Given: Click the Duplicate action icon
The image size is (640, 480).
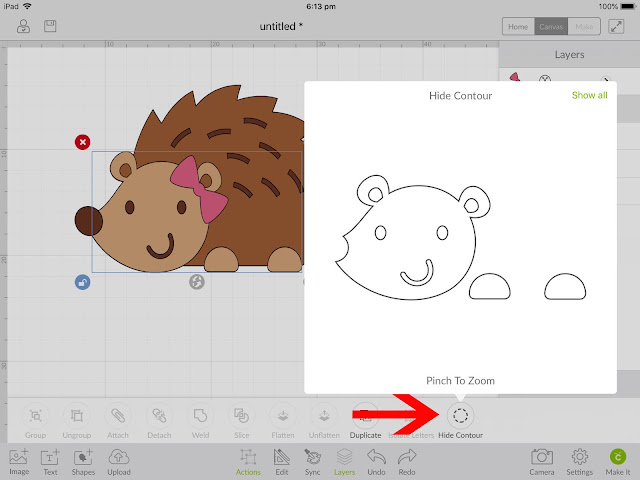Looking at the screenshot, I should (365, 416).
